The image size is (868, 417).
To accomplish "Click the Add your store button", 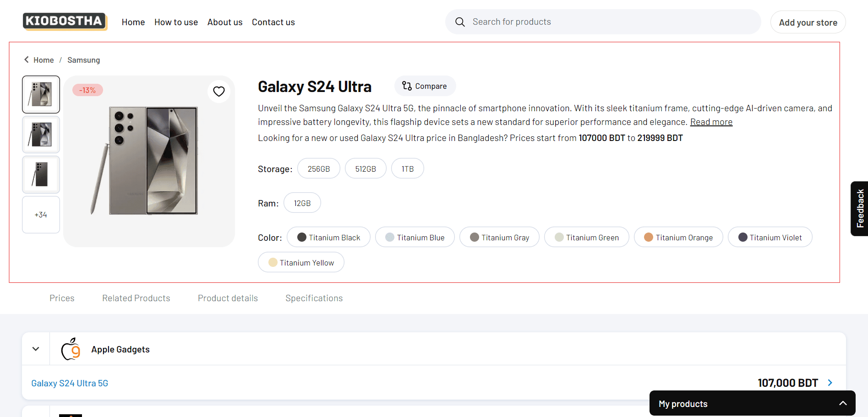I will point(808,22).
